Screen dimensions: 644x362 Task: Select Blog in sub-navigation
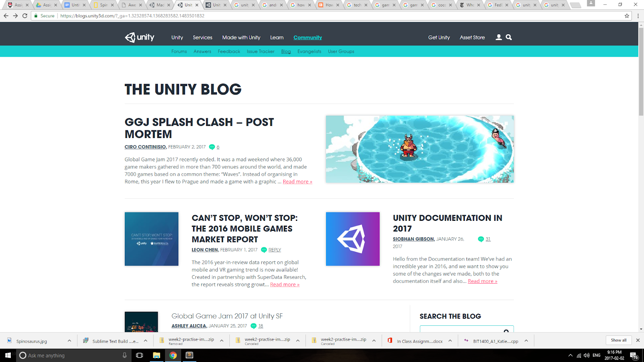tap(286, 51)
